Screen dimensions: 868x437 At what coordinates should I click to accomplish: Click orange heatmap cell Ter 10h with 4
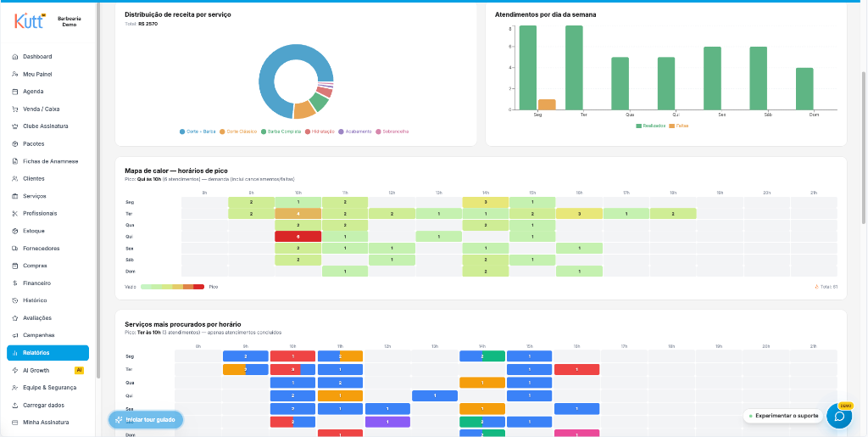tap(298, 214)
